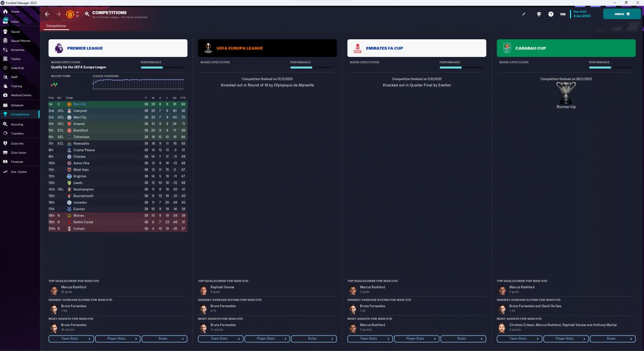
Task: Click the Tactics sidebar icon
Action: coord(5,59)
